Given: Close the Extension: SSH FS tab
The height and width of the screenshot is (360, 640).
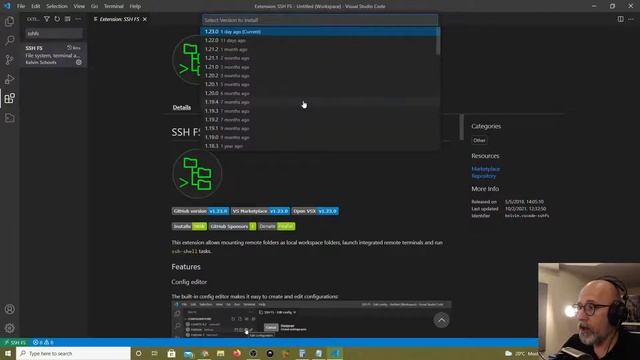Looking at the screenshot, I should pyautogui.click(x=144, y=19).
